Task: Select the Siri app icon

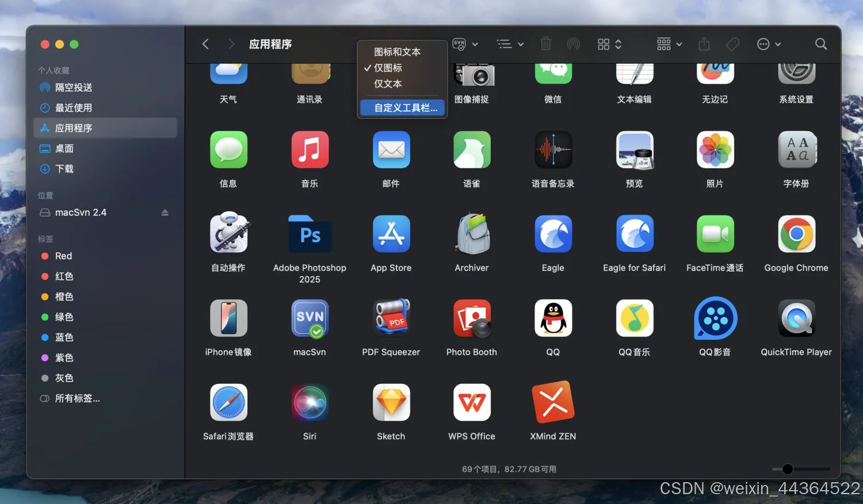Action: pyautogui.click(x=310, y=403)
